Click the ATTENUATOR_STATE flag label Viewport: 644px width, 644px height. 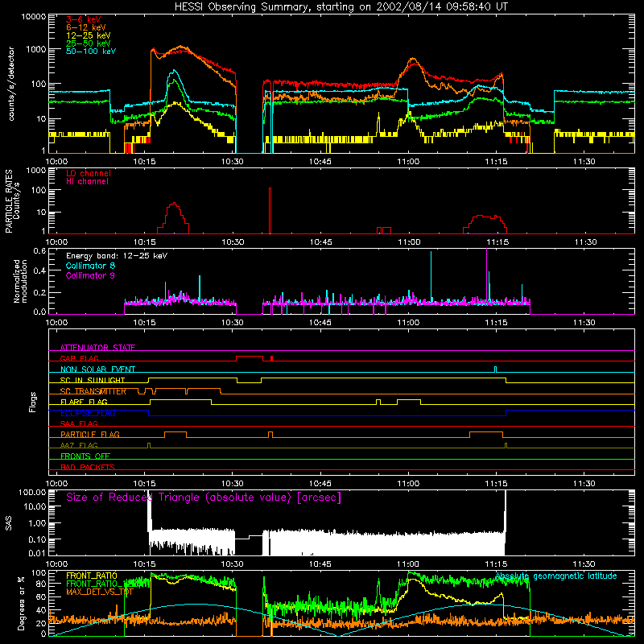pyautogui.click(x=97, y=348)
